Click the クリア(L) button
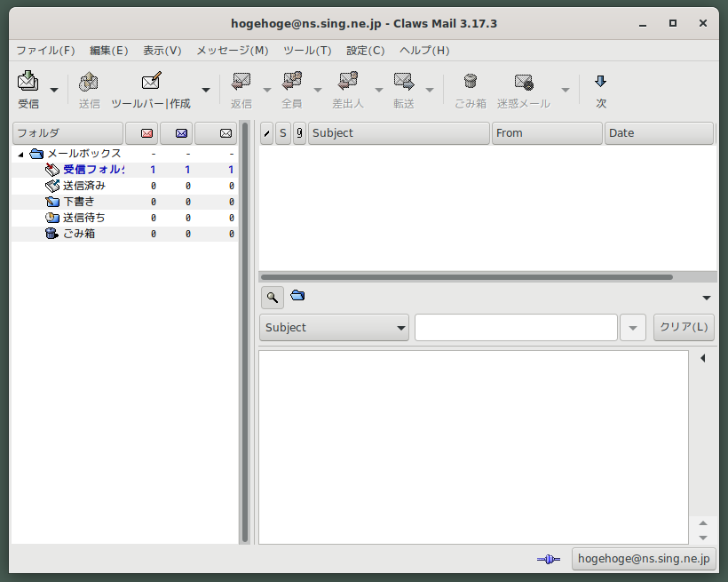The width and height of the screenshot is (728, 582). click(684, 328)
